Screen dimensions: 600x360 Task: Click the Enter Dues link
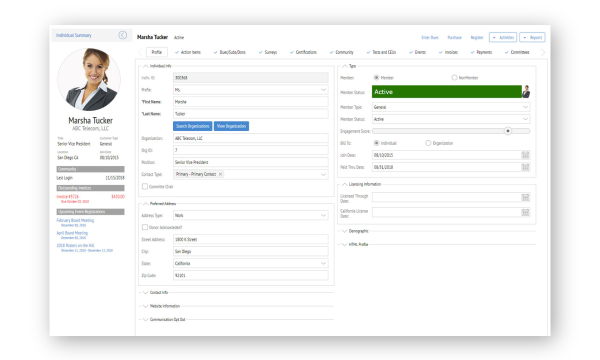[x=430, y=37]
